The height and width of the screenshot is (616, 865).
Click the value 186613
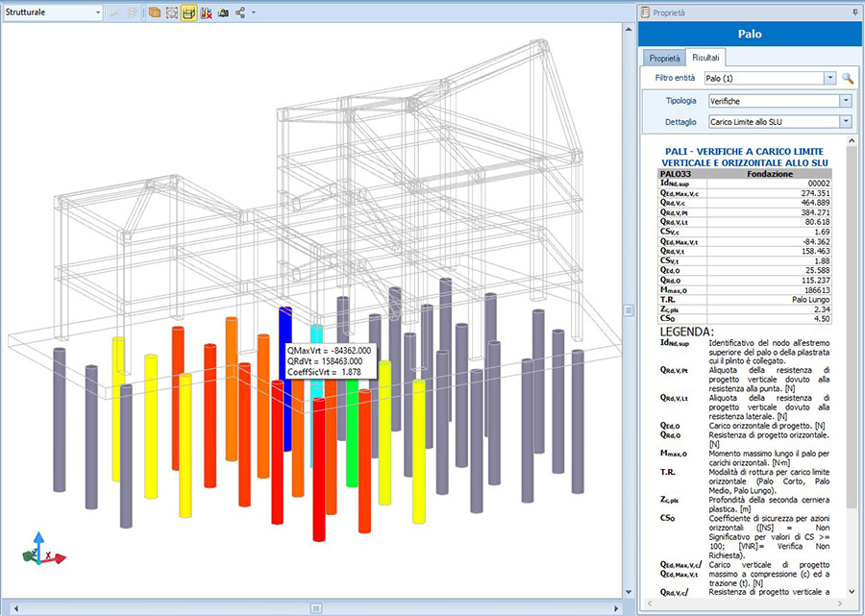(x=816, y=290)
